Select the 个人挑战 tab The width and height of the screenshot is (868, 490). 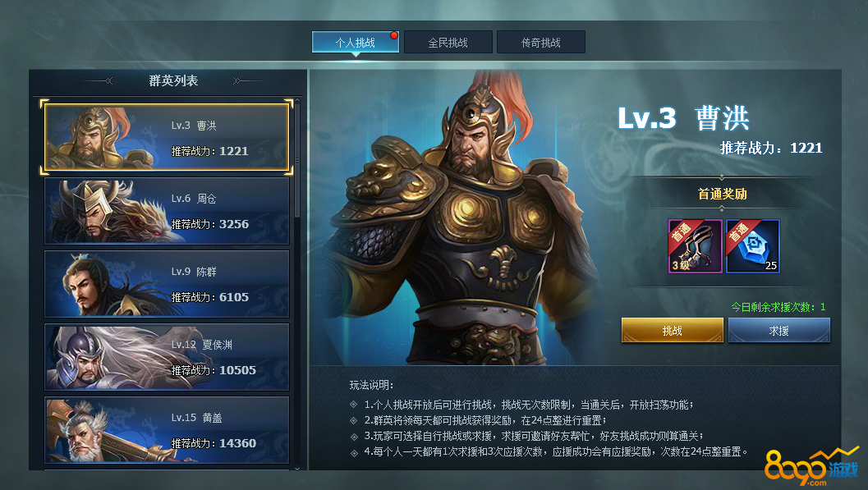point(356,42)
